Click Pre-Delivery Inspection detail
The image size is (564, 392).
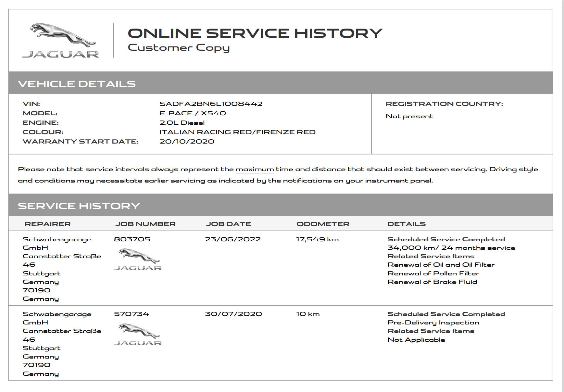click(433, 322)
